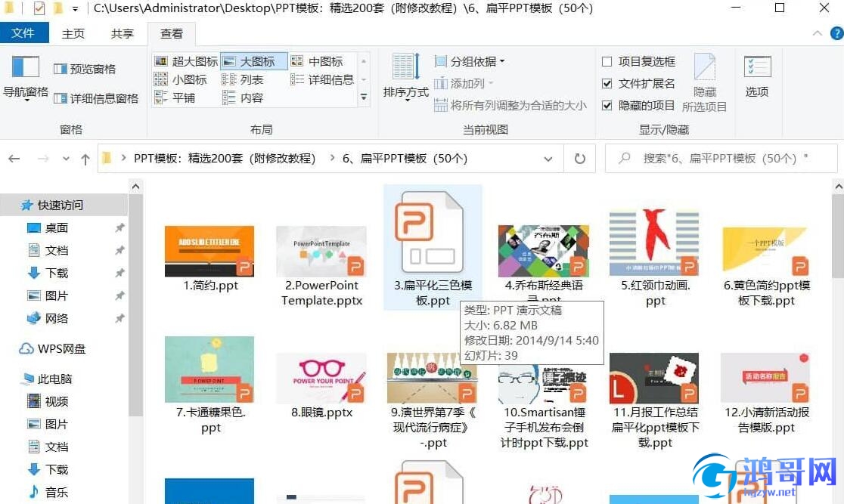Click the title bar Properties checkmark icon
Viewport: 844px width, 504px height.
pyautogui.click(x=39, y=8)
